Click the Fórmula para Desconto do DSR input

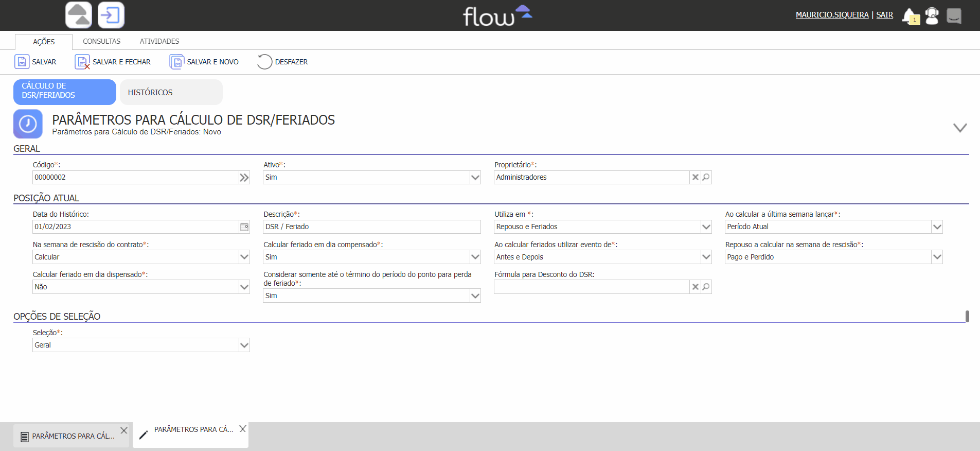[x=592, y=287]
